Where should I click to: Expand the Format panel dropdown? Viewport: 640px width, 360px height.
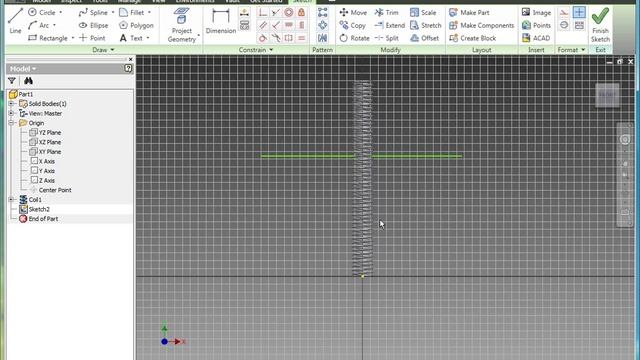pyautogui.click(x=583, y=50)
